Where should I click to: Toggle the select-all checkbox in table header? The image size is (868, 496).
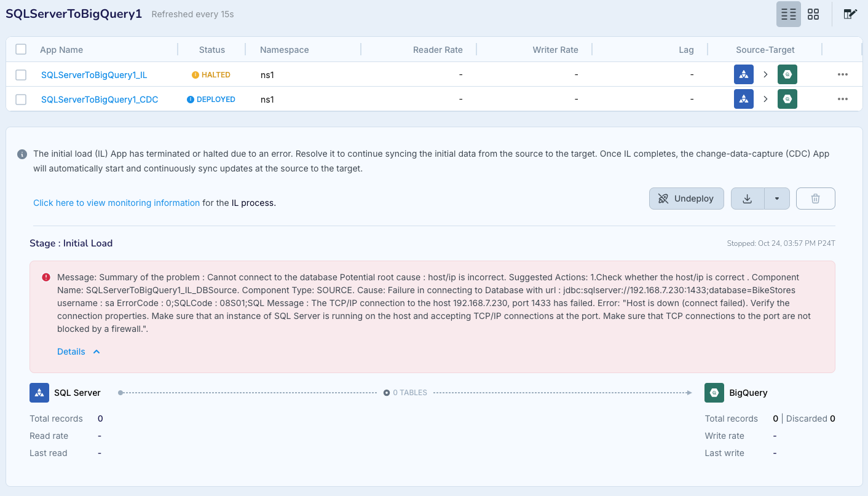point(21,50)
